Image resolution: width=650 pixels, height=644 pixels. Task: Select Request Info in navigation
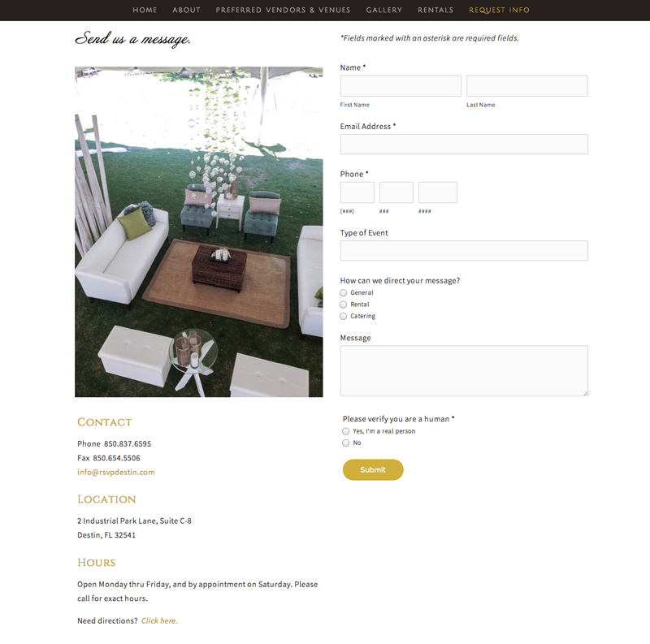coord(499,10)
